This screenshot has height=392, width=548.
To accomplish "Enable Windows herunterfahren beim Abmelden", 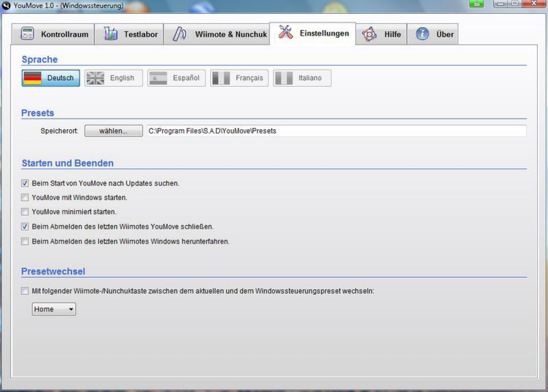I will pos(25,241).
